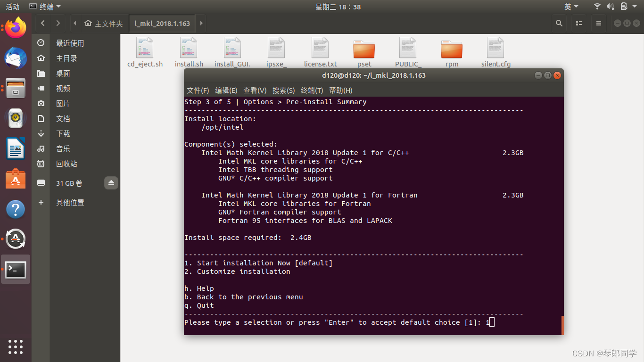This screenshot has width=644, height=362.
Task: Open Rhythmbox music player in dock
Action: click(x=16, y=118)
